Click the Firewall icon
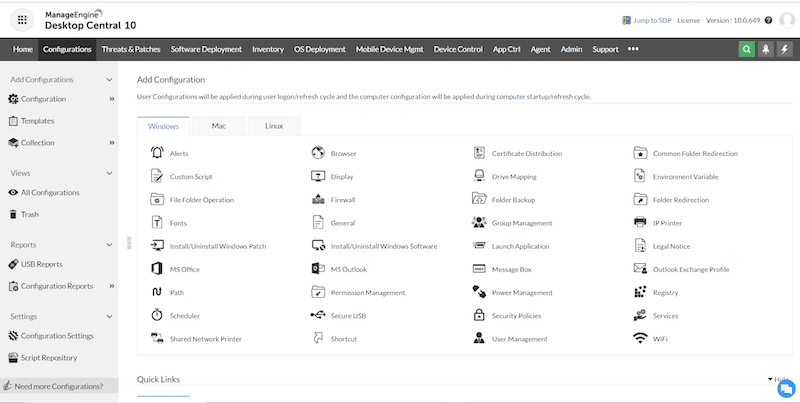 pos(318,199)
